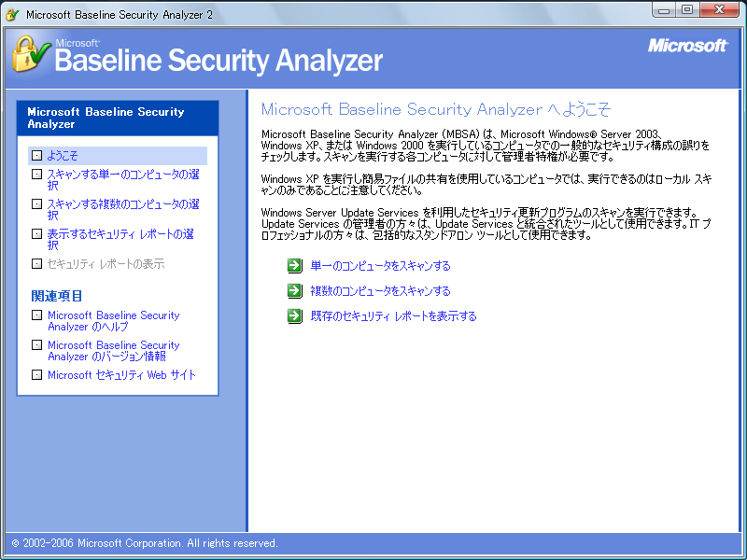The image size is (747, 560).
Task: Click the padlock logo in the header banner
Action: tap(31, 54)
